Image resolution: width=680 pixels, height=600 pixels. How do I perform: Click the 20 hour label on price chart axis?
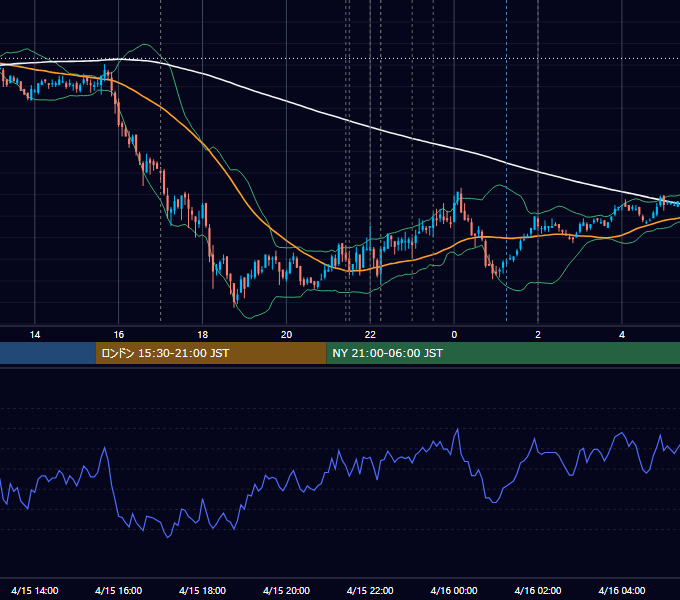click(286, 335)
